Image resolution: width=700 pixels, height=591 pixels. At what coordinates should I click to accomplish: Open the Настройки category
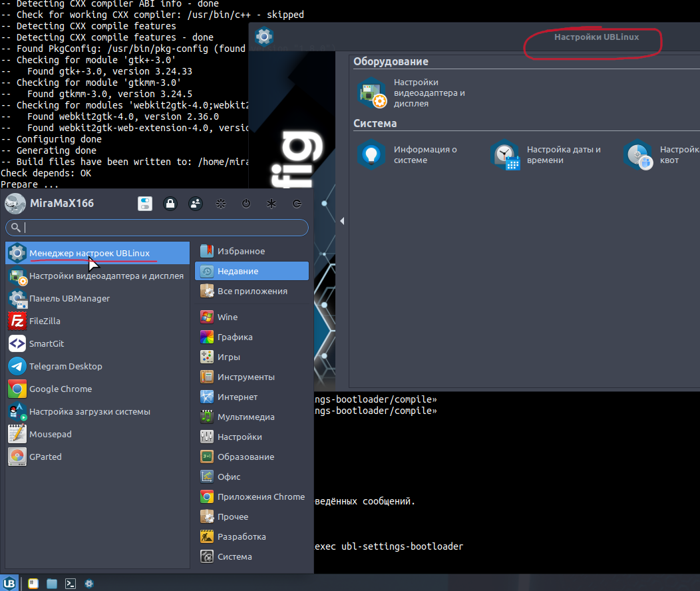(252, 437)
